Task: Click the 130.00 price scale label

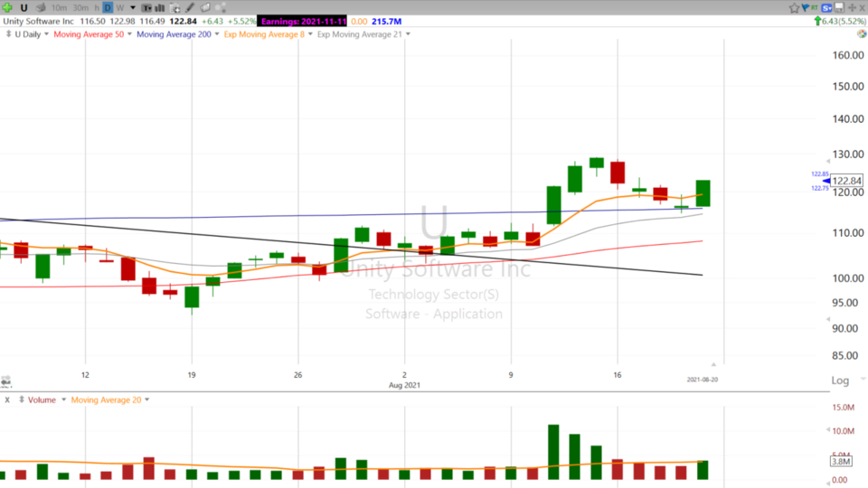Action: 847,155
